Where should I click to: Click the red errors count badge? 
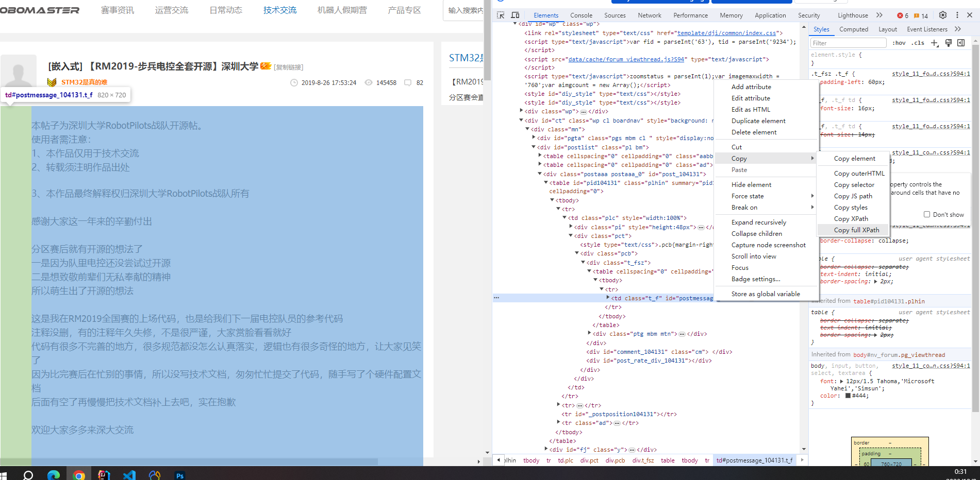903,15
